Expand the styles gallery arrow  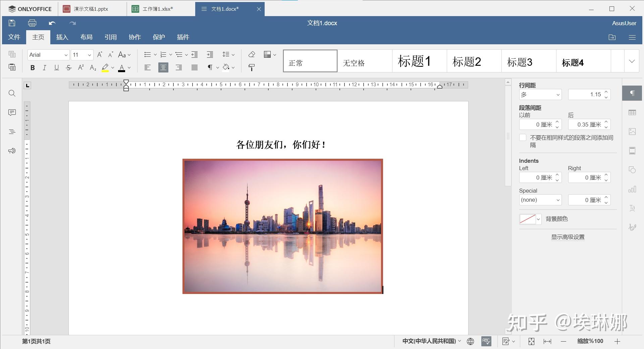[632, 61]
